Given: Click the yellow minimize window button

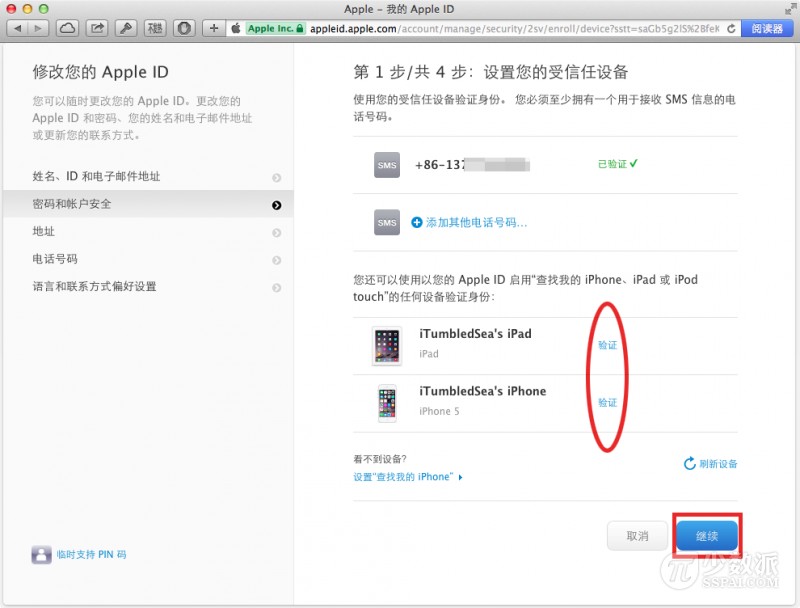Looking at the screenshot, I should pos(28,9).
